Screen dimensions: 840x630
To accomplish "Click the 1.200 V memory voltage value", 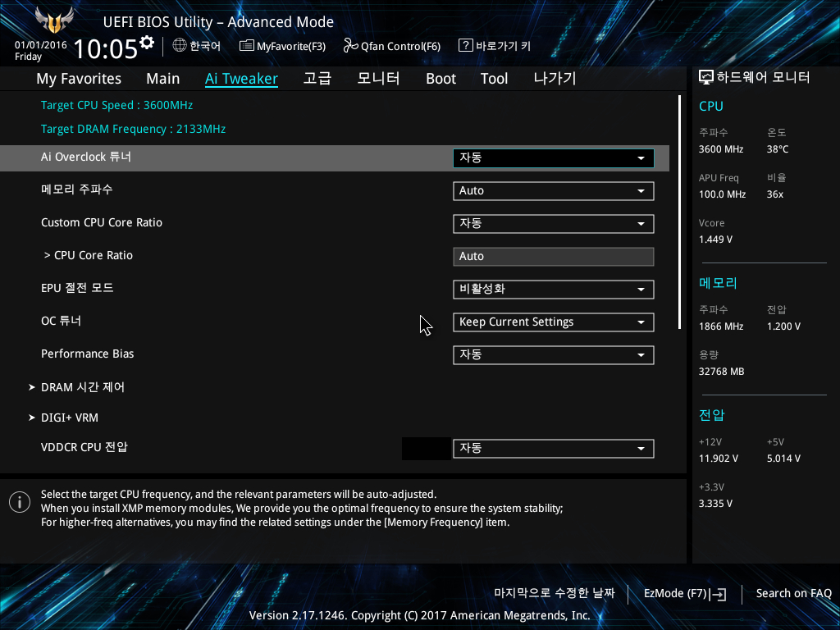I will 783,326.
